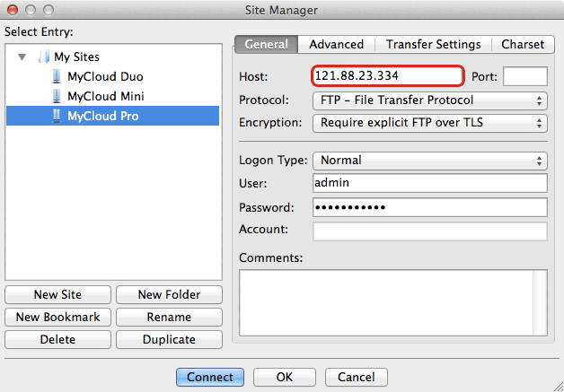Select the Charset tab
This screenshot has width=564, height=392.
(x=522, y=44)
